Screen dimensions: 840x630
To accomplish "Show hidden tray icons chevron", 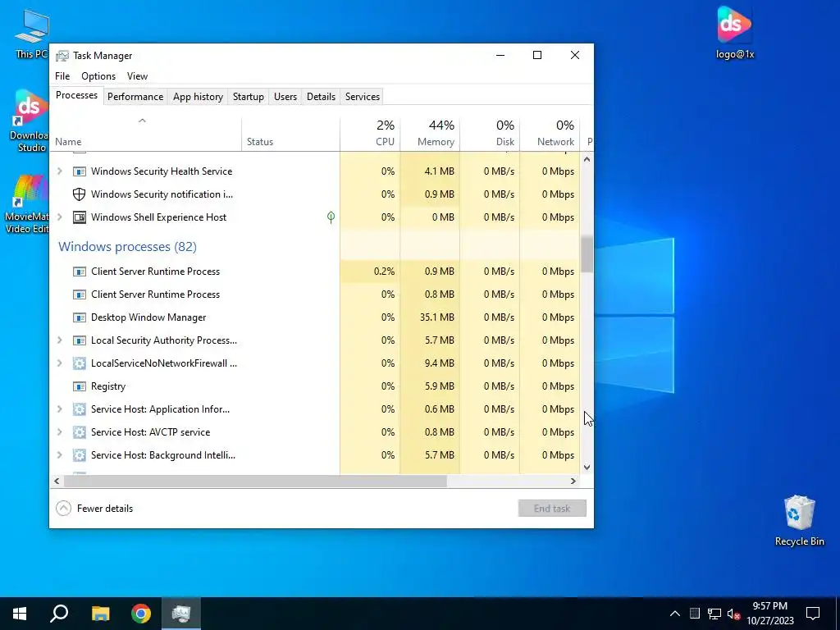I will pyautogui.click(x=675, y=614).
